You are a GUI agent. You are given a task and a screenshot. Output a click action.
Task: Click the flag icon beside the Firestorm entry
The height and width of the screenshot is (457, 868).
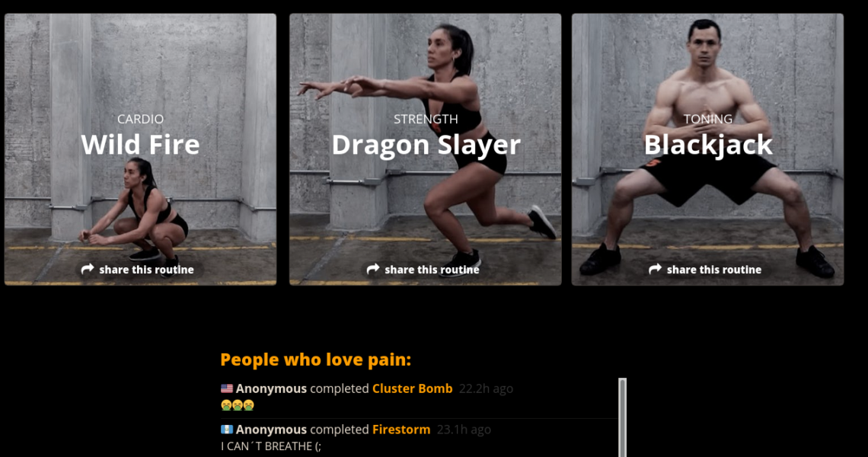(x=227, y=430)
